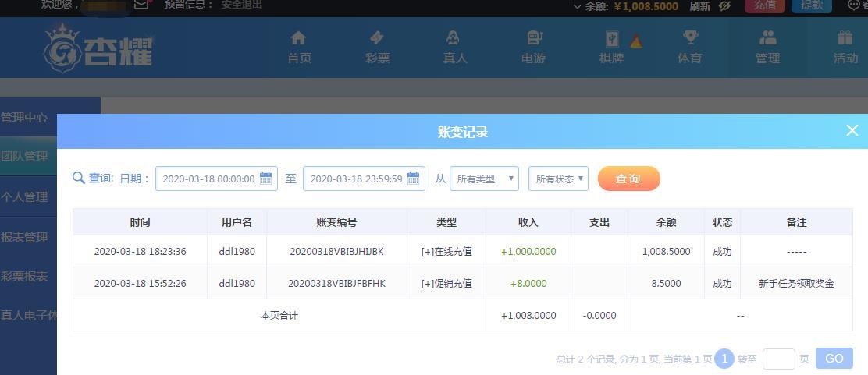868x375 pixels.
Task: Click the mail envelope icon in top bar
Action: 141,5
